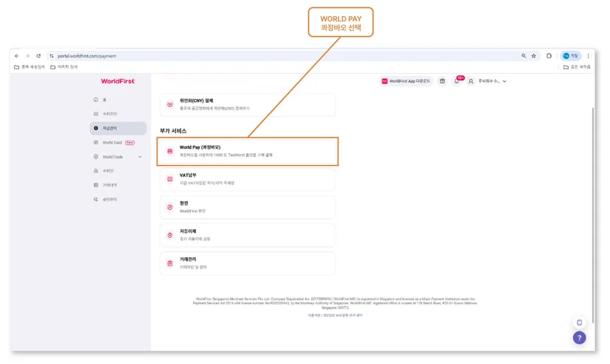Click the browser back arrow
610x364 pixels.
point(17,56)
